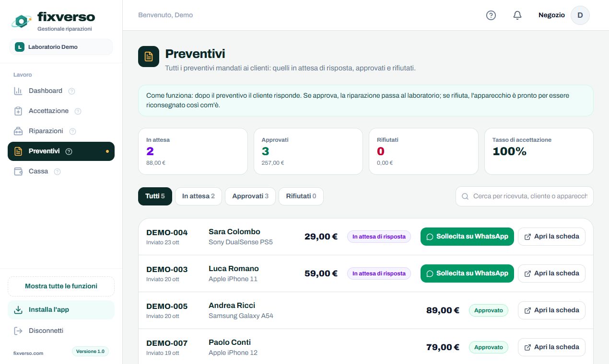Click the Installa l'app button

(x=61, y=310)
